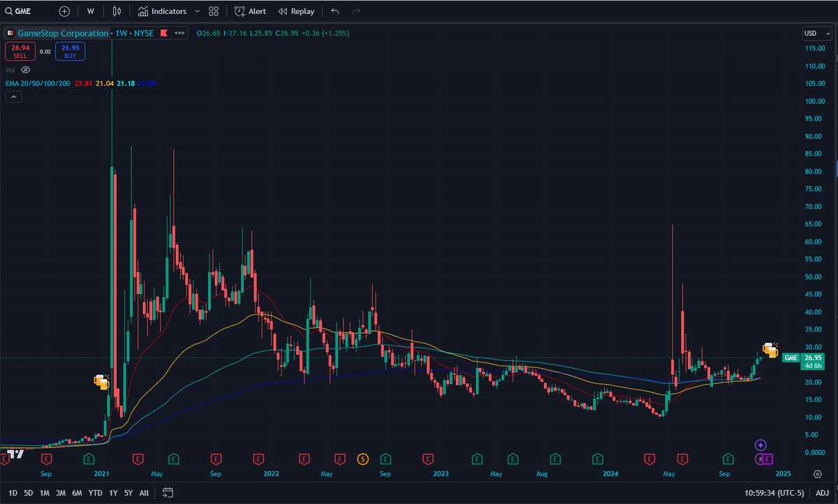
Task: Click the orange S split marker
Action: click(362, 459)
